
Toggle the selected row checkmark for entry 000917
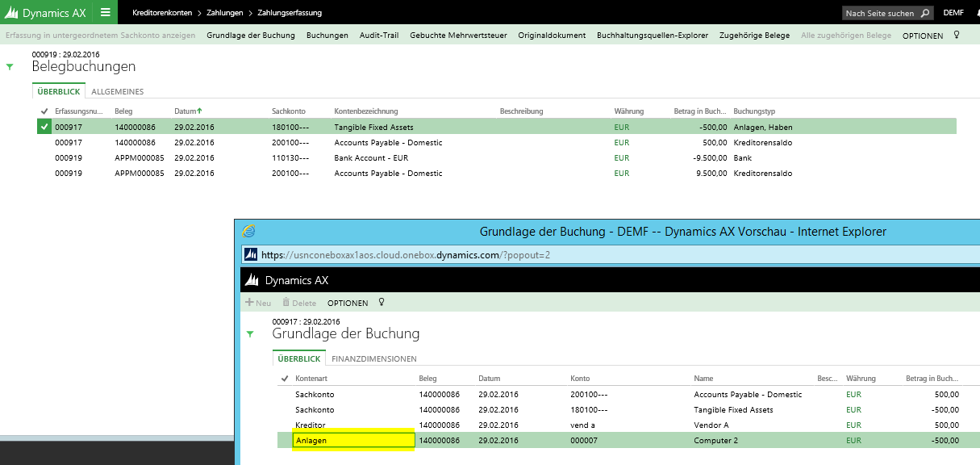(x=44, y=127)
